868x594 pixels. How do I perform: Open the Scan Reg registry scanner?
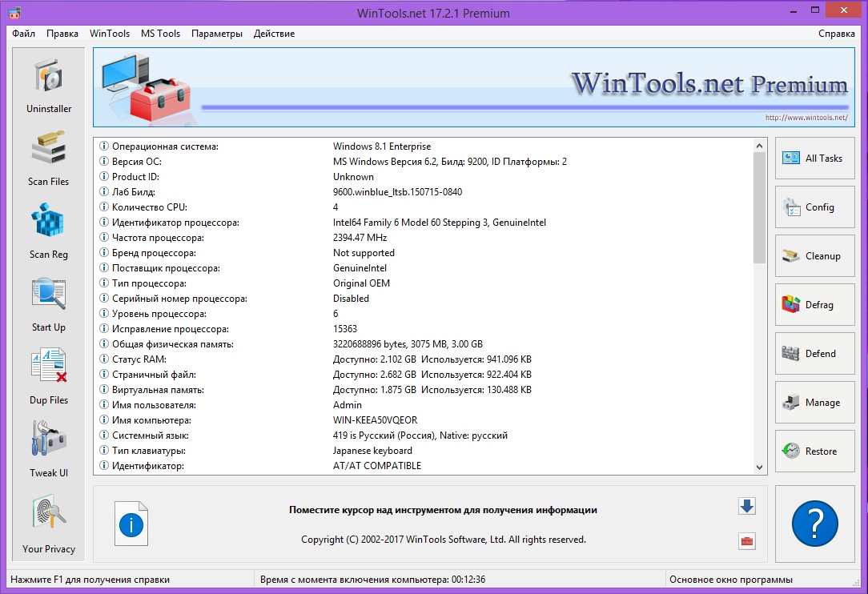49,231
